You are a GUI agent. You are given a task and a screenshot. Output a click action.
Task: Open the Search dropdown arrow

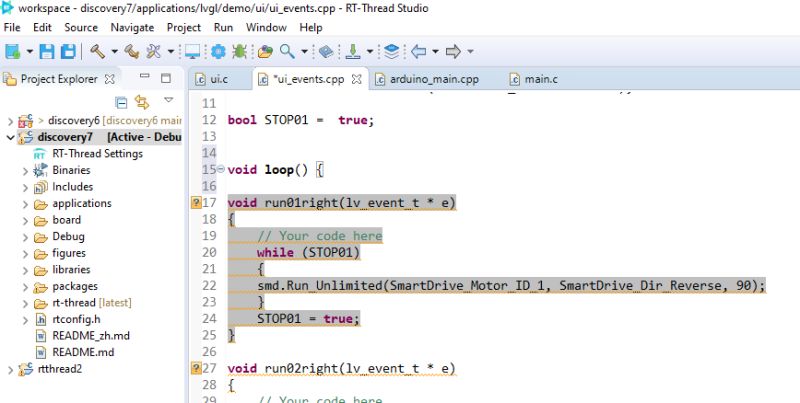click(x=304, y=52)
